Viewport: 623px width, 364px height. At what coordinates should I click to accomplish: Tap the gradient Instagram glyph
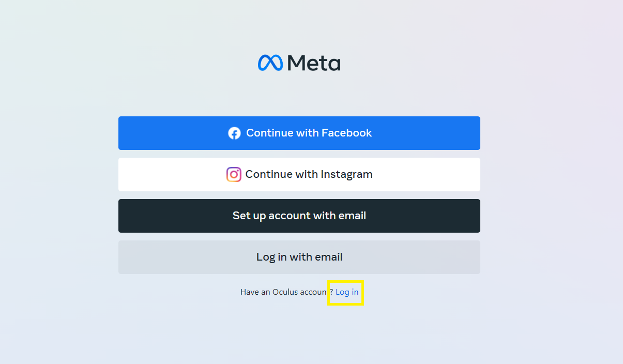[234, 174]
